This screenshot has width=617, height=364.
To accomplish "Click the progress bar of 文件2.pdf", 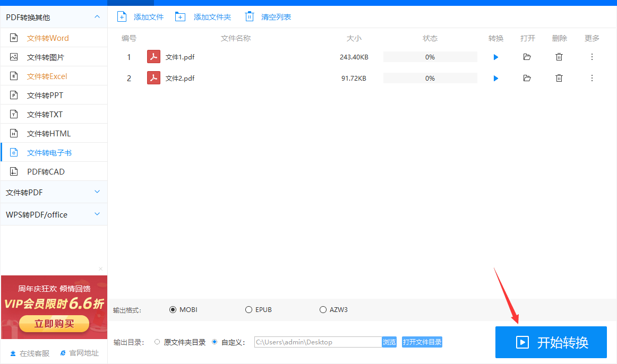I will coord(430,78).
